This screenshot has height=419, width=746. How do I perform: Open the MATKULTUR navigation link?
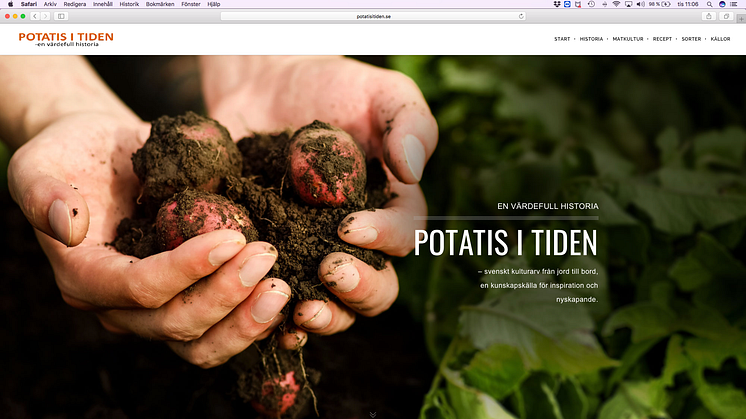tap(628, 39)
